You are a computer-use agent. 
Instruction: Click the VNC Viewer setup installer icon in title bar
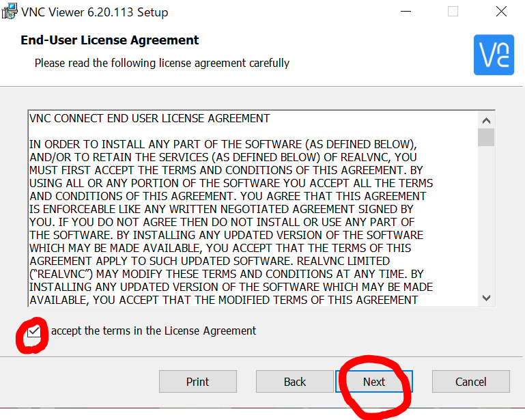[x=10, y=11]
